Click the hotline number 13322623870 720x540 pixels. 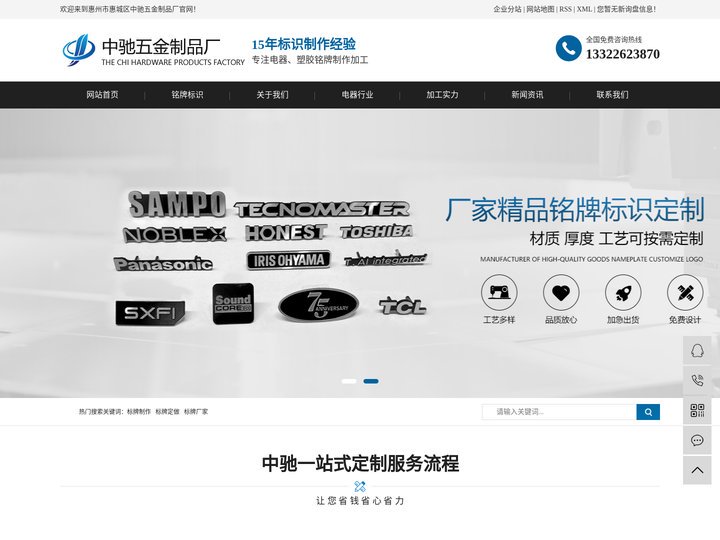point(623,54)
